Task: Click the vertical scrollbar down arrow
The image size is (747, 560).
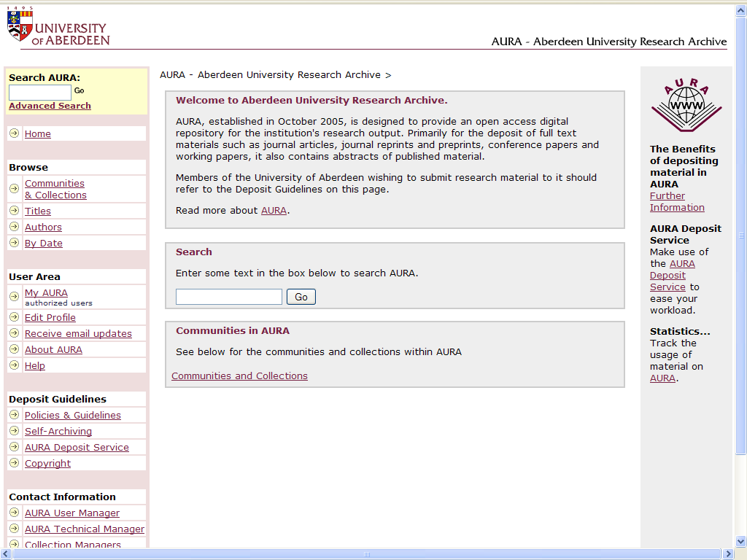Action: pyautogui.click(x=741, y=542)
